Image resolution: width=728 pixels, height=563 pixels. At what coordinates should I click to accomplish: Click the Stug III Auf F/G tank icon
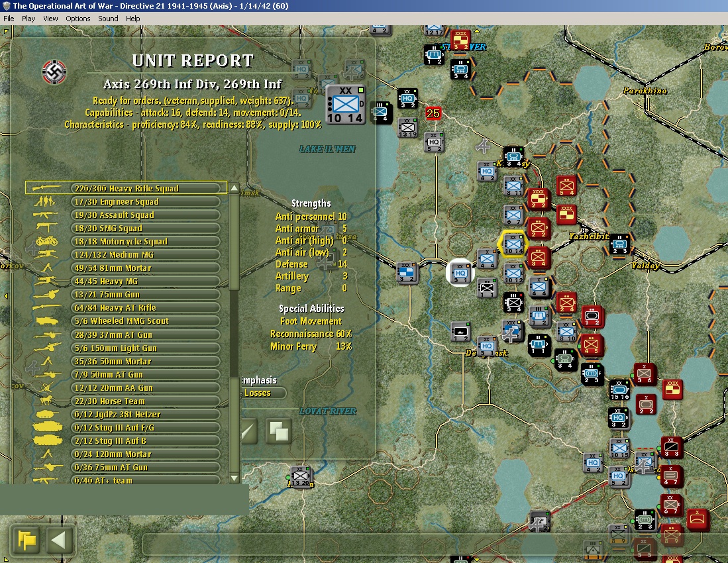[x=47, y=427]
